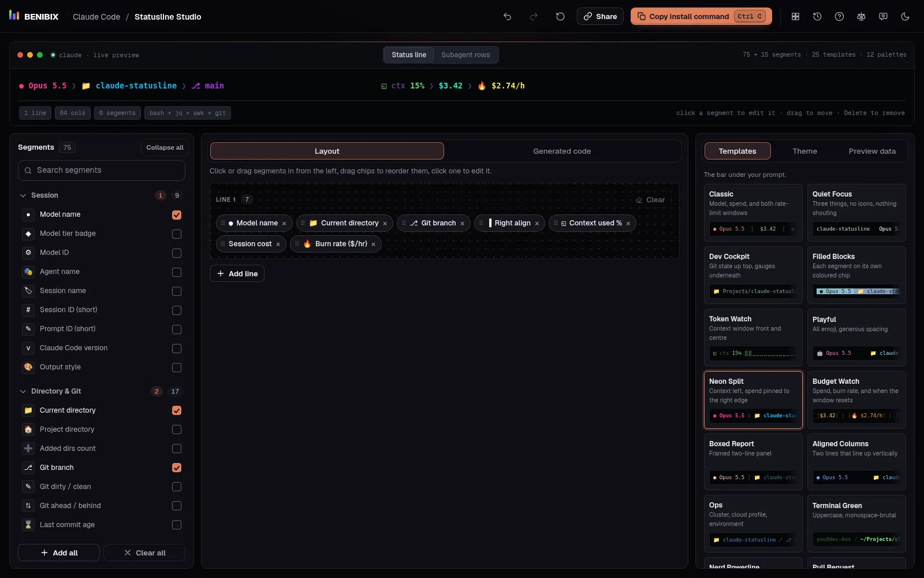This screenshot has width=924, height=578.
Task: Click the Opus 5.5 preview segment
Action: coord(43,86)
